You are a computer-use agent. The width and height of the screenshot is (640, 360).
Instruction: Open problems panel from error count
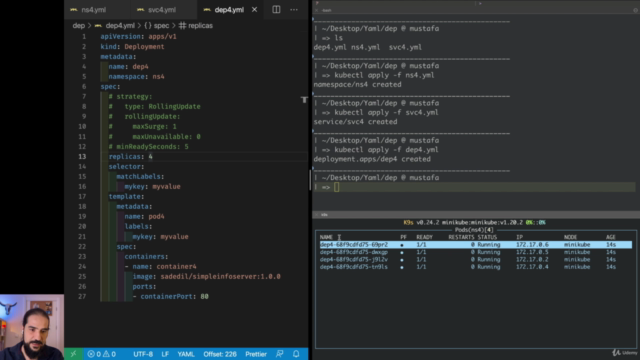pyautogui.click(x=95, y=354)
